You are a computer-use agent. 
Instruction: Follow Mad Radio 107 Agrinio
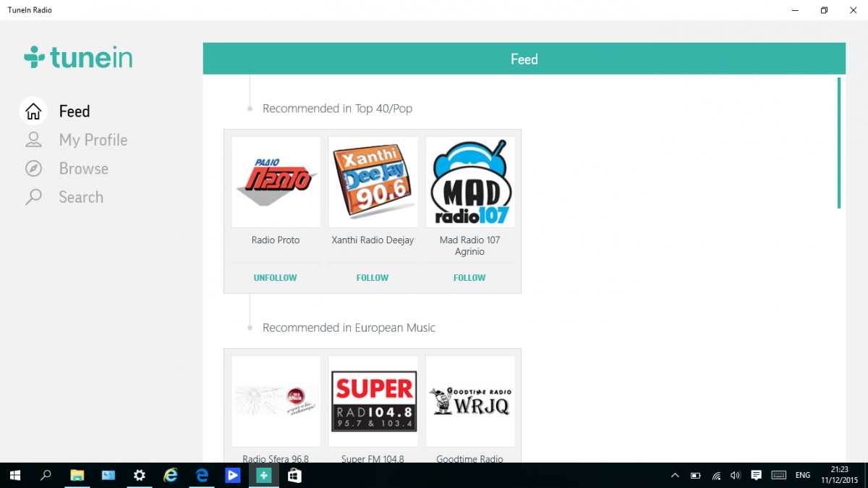[469, 278]
